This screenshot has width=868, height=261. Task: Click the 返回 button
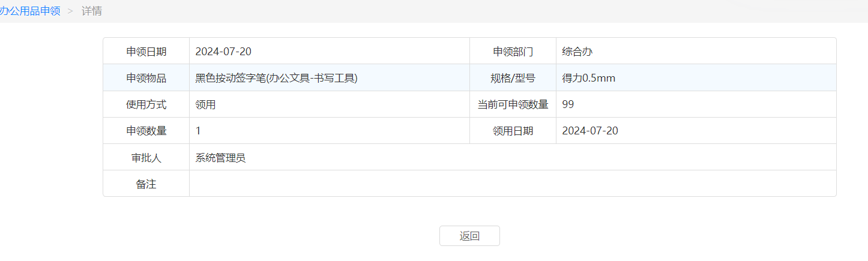[469, 236]
